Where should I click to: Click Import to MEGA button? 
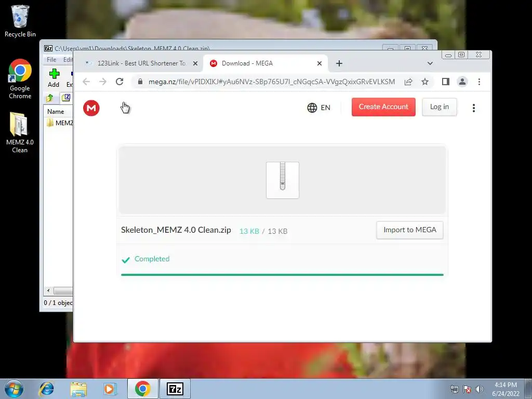[410, 230]
